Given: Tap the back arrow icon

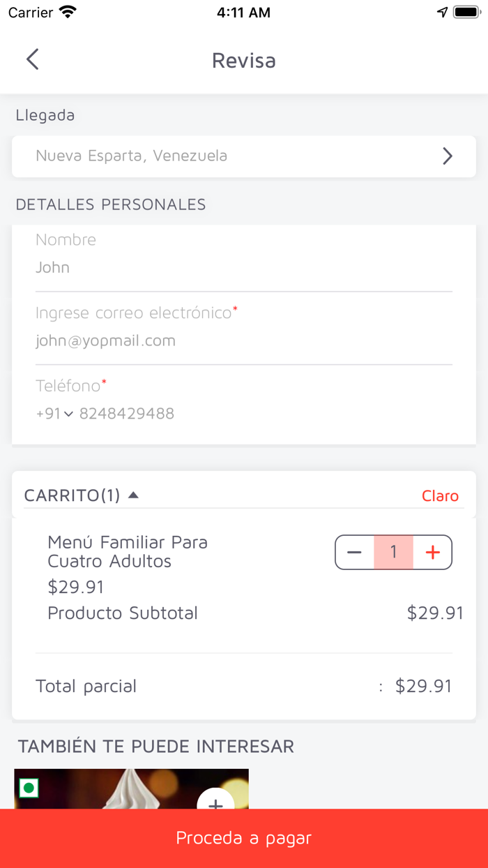Looking at the screenshot, I should [32, 59].
